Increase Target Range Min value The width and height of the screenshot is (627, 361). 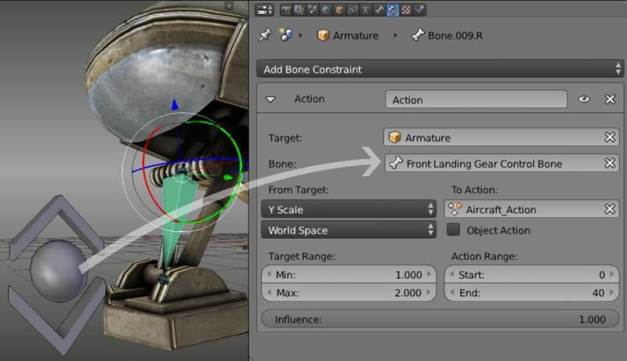(x=429, y=275)
